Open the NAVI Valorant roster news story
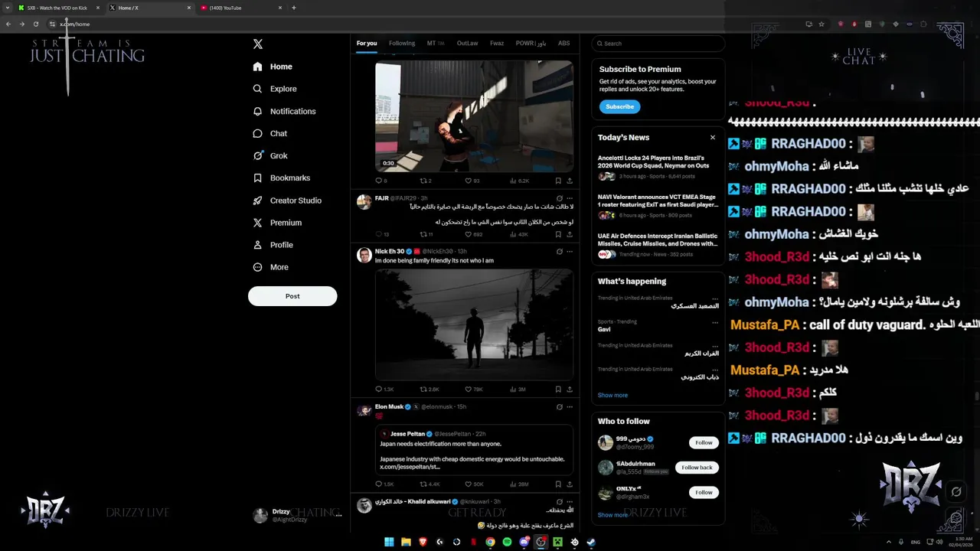The image size is (980, 551). click(x=657, y=206)
